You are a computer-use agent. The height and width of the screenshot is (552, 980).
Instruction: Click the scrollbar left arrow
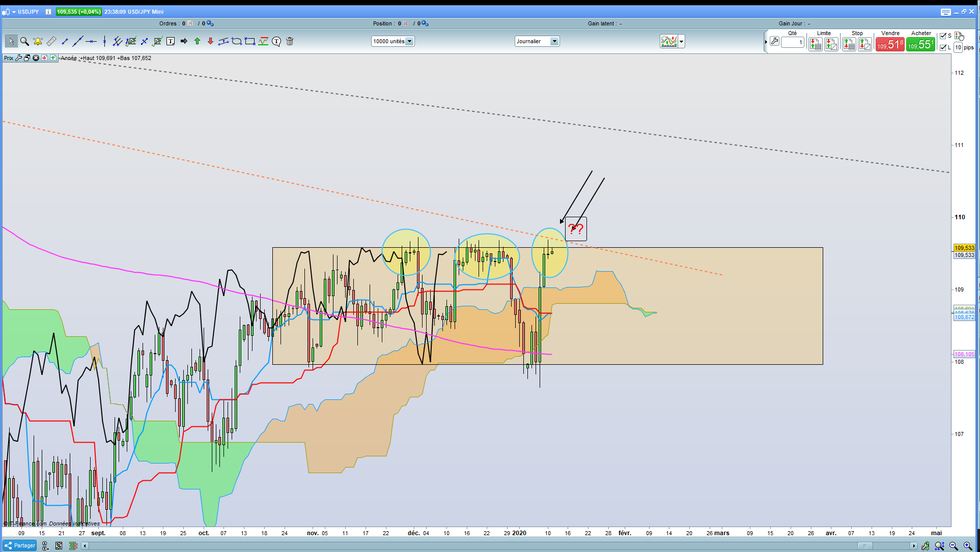click(85, 546)
